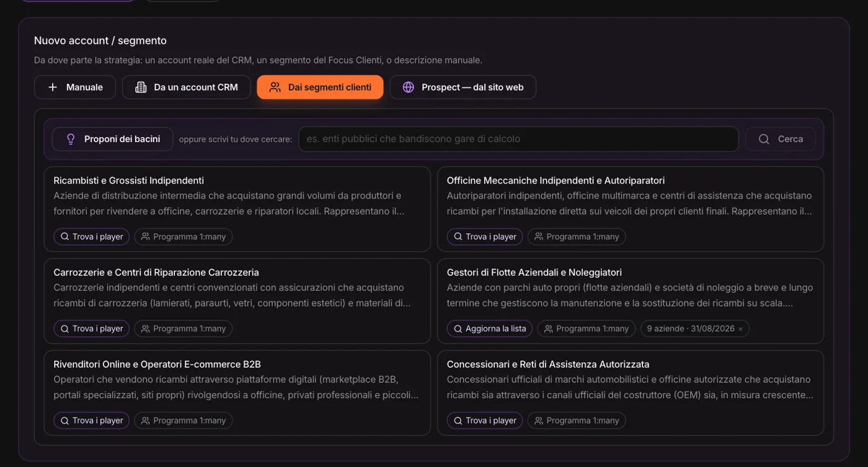
Task: Programma 1:many for Concessionari e Reti
Action: coord(577,420)
